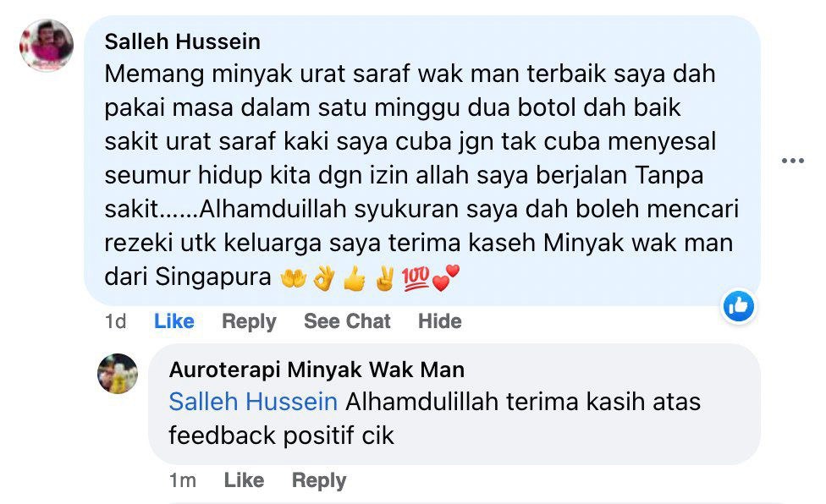The height and width of the screenshot is (504, 826).
Task: Open the Auroterapi Minyak Wak Man page name
Action: point(317,370)
